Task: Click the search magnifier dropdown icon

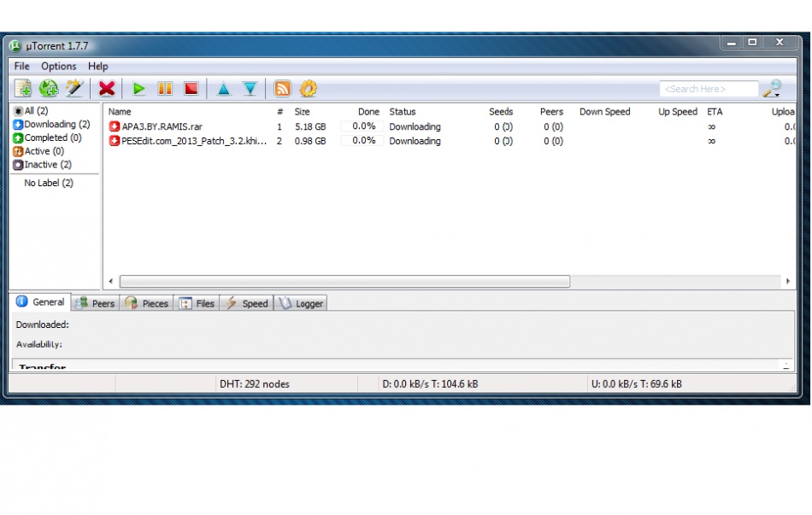Action: point(772,89)
